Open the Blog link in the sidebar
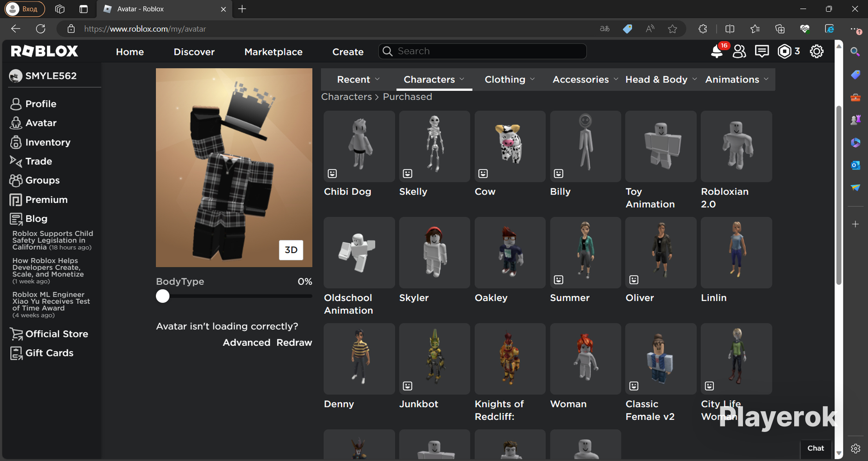The image size is (868, 461). [29, 219]
